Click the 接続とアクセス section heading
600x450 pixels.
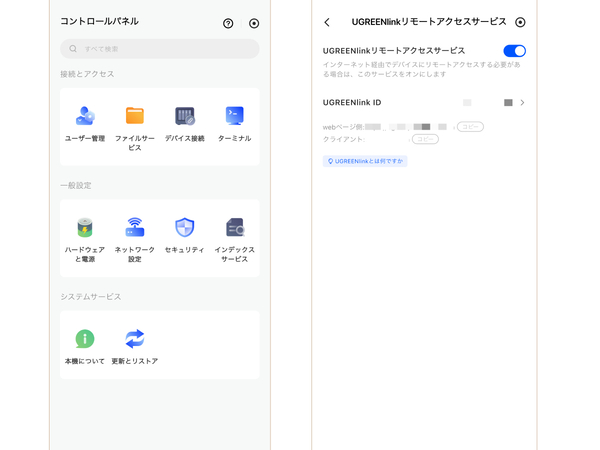[x=87, y=74]
